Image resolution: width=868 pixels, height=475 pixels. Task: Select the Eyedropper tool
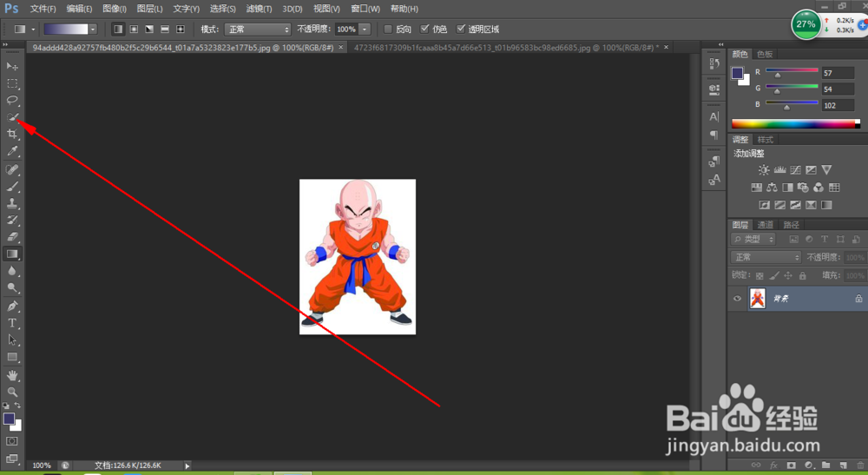coord(12,151)
